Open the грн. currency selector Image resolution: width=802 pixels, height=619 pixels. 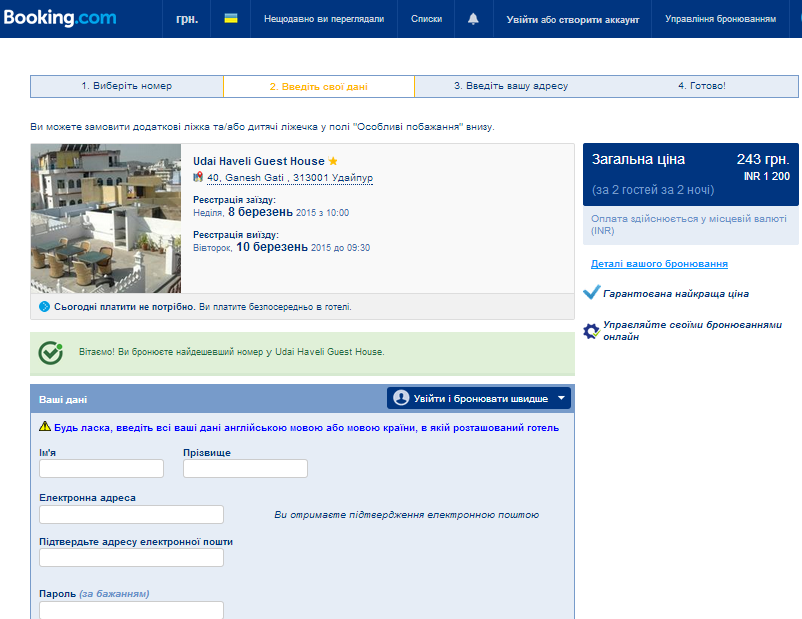[x=187, y=19]
